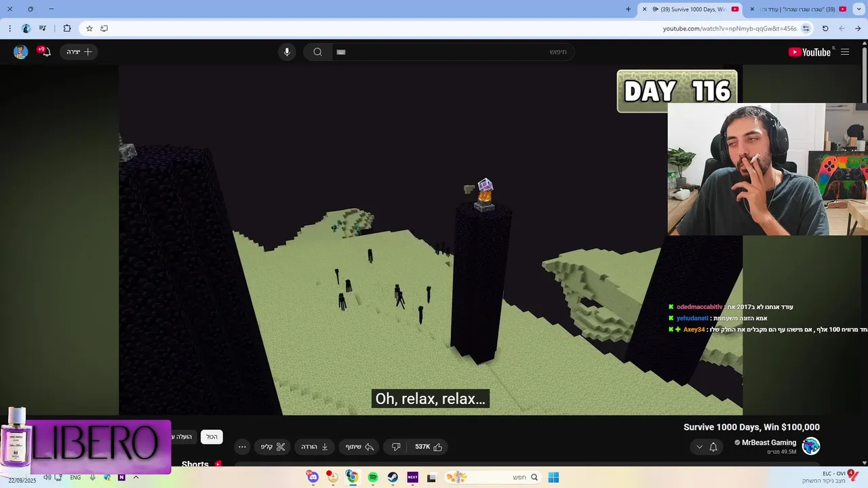The image size is (868, 488).
Task: Open Discord from the taskbar
Action: [313, 477]
